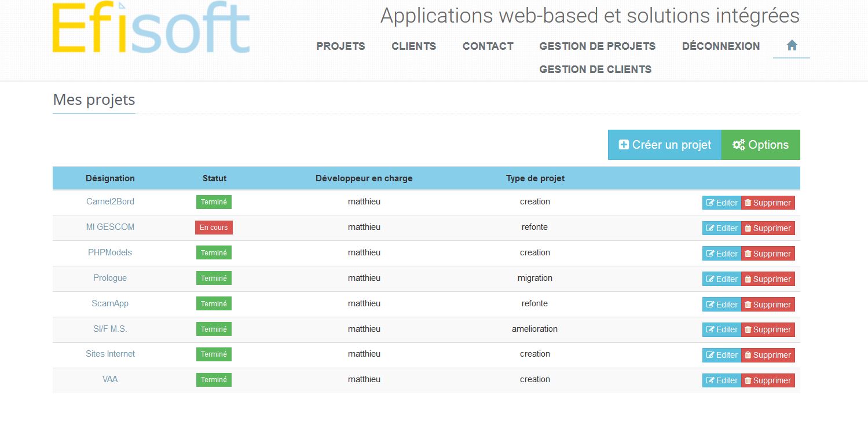The width and height of the screenshot is (868, 425).
Task: Click pencil edit icon for Prologue row
Action: pos(710,279)
